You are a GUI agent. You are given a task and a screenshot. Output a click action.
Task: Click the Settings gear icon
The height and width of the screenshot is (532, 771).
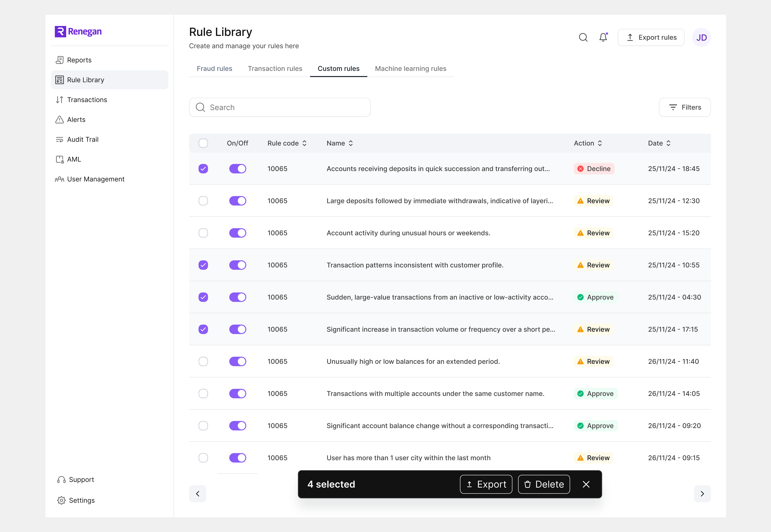point(61,500)
